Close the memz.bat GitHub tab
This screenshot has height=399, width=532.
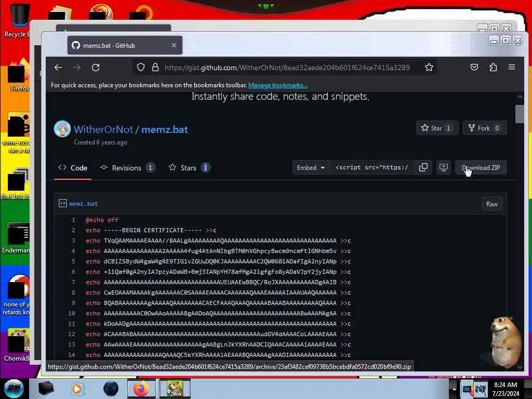[174, 45]
